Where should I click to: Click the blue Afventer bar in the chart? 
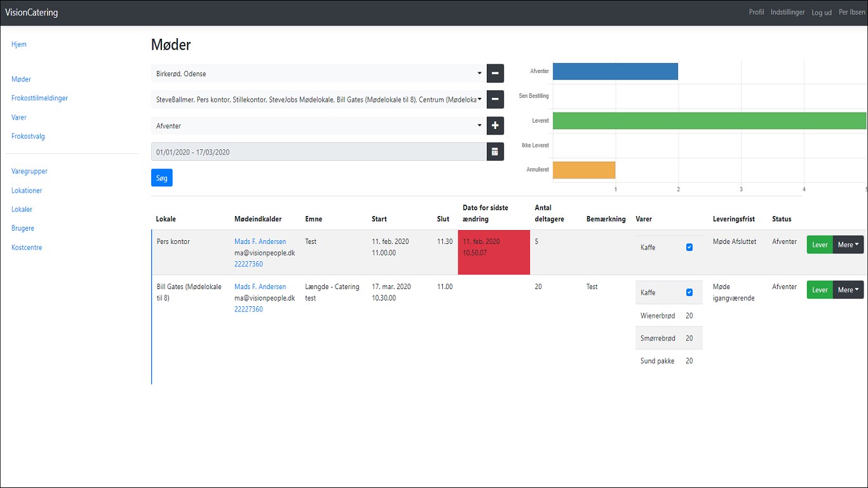615,71
